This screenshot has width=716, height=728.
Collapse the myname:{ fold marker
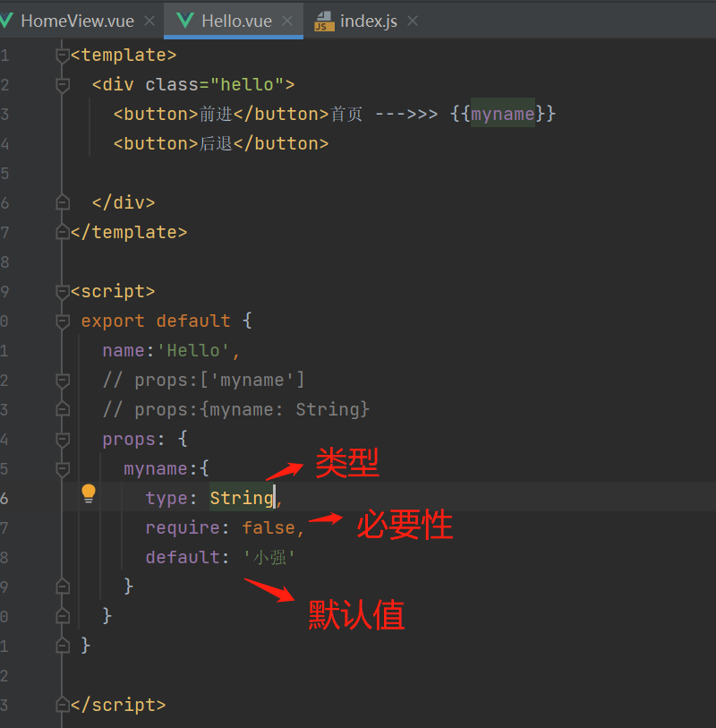[x=62, y=469]
